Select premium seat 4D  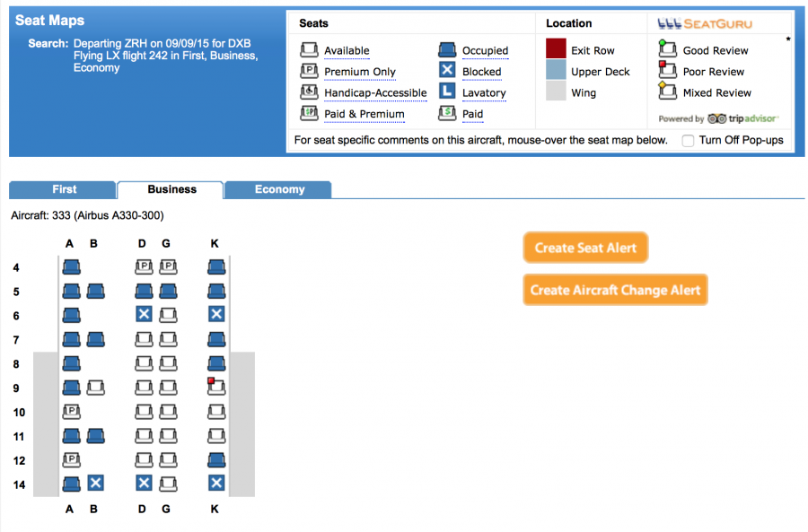pyautogui.click(x=143, y=266)
